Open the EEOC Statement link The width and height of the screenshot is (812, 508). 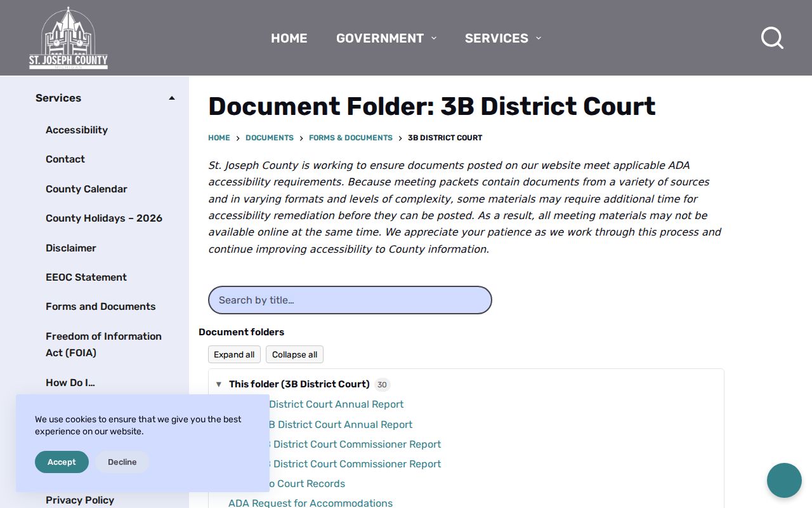point(86,277)
